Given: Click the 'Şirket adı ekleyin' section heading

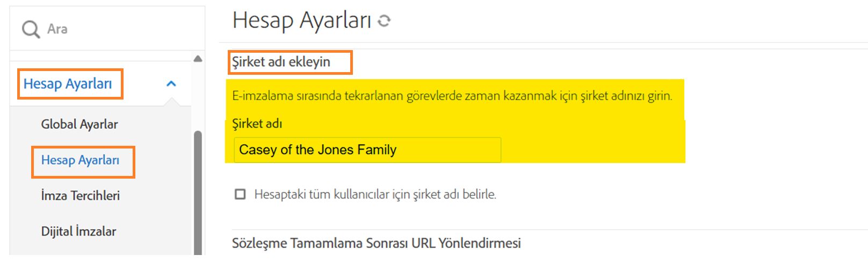Looking at the screenshot, I should 281,62.
